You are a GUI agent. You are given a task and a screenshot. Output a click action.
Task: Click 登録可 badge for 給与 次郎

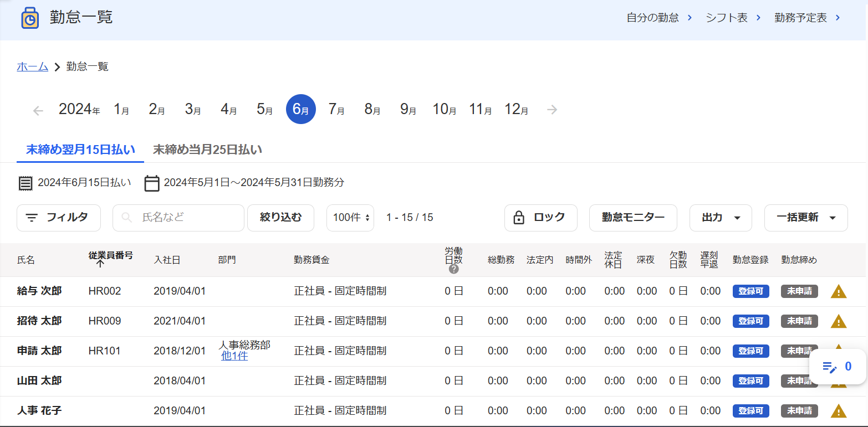tap(751, 291)
